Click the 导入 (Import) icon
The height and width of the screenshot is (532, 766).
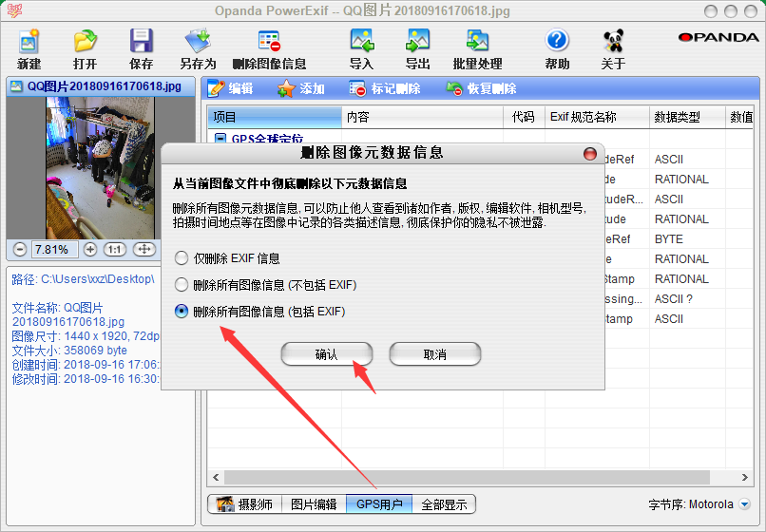point(361,41)
